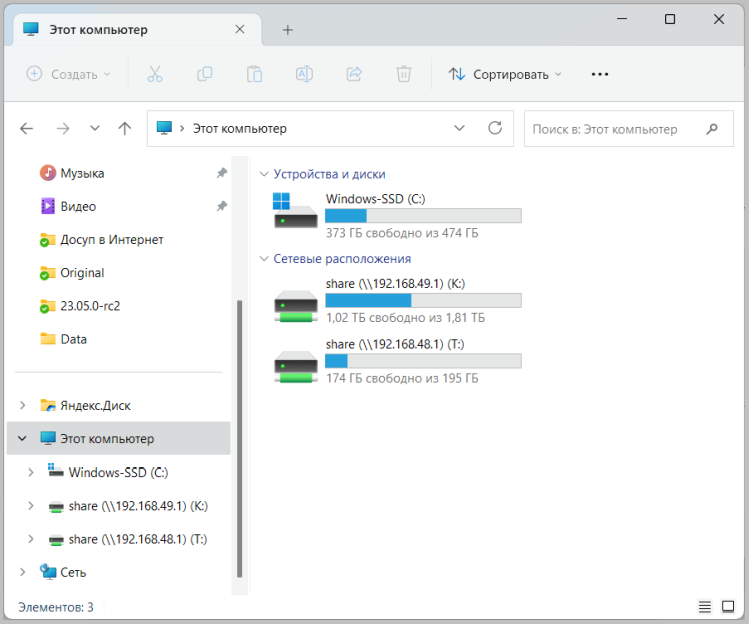Collapse Этот компьютер tree node
This screenshot has width=749, height=624.
pyautogui.click(x=22, y=438)
